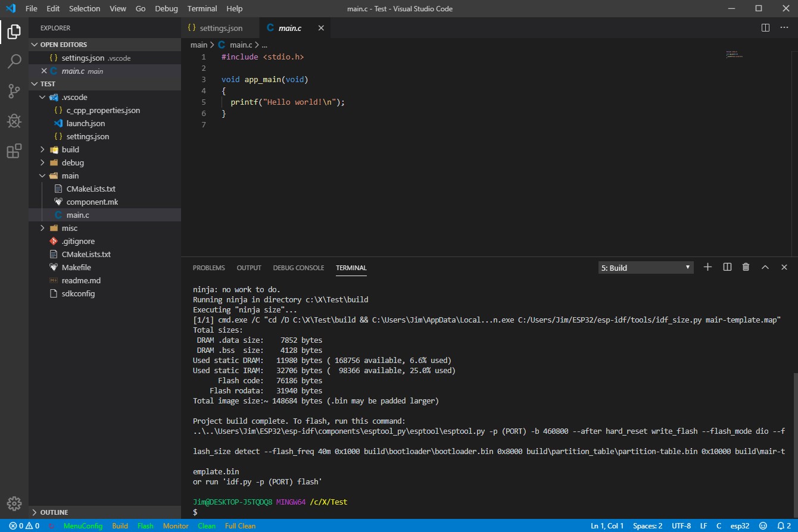Open the Explorer view in activity bar
Viewport: 798px width, 532px height.
14,31
